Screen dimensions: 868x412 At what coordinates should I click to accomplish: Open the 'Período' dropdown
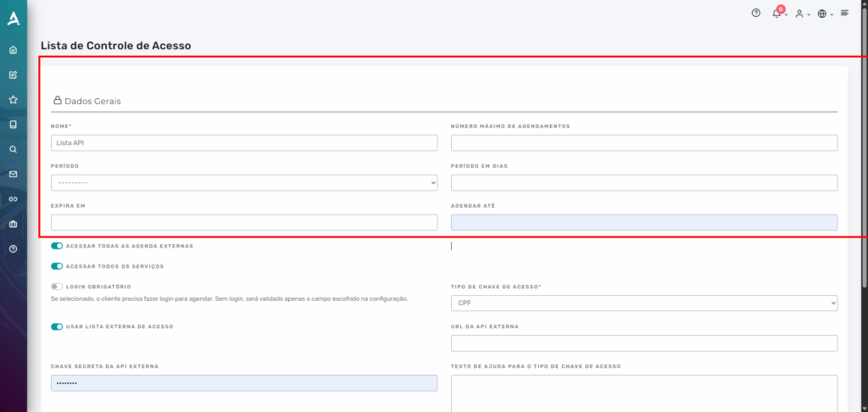(244, 182)
